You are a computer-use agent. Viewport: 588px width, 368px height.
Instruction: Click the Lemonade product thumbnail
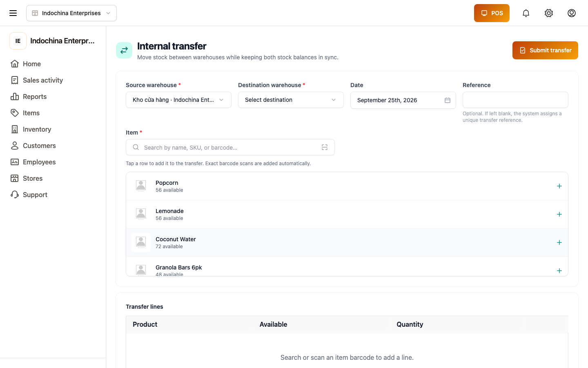click(141, 214)
